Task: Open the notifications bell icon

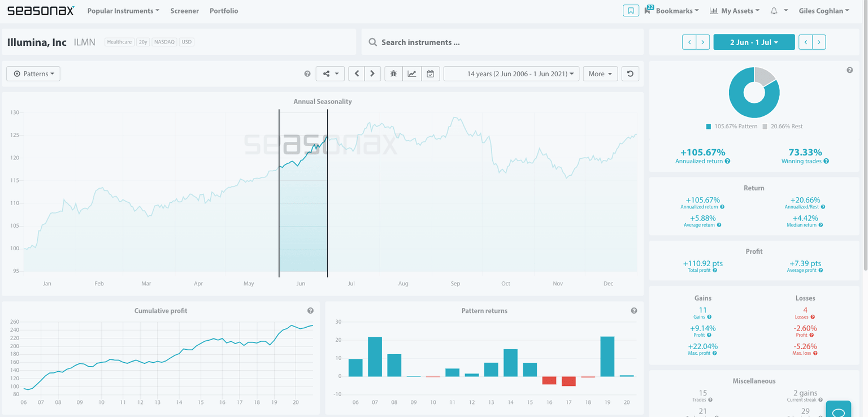Action: tap(774, 11)
